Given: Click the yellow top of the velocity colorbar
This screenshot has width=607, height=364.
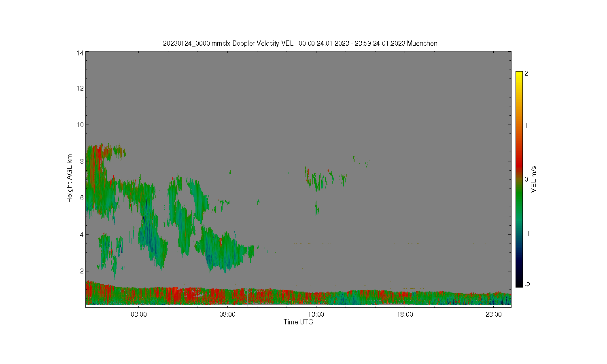Looking at the screenshot, I should coord(519,74).
